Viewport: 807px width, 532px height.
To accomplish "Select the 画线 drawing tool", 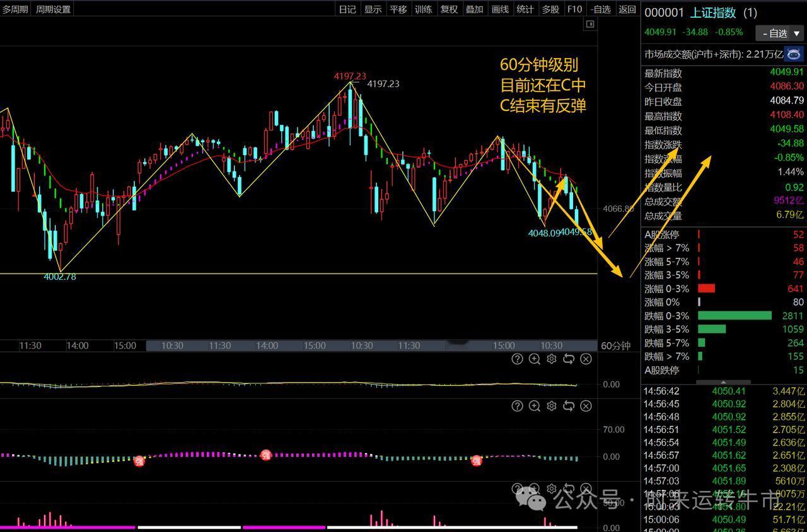I will pos(499,9).
